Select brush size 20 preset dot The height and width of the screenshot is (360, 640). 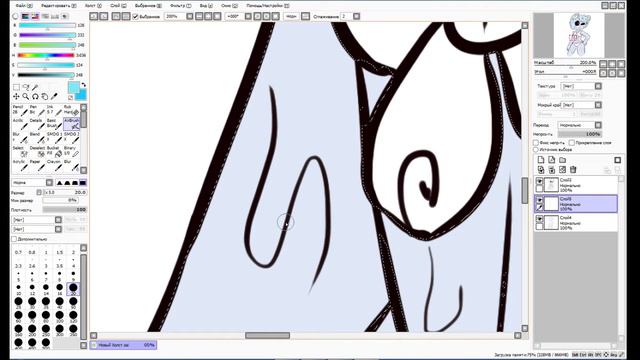[73, 288]
